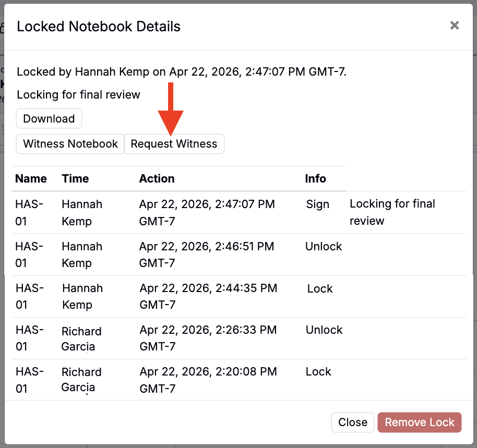Select Hannah Kemp's Unlock entry
Screen dimensions: 477x448
324,246
